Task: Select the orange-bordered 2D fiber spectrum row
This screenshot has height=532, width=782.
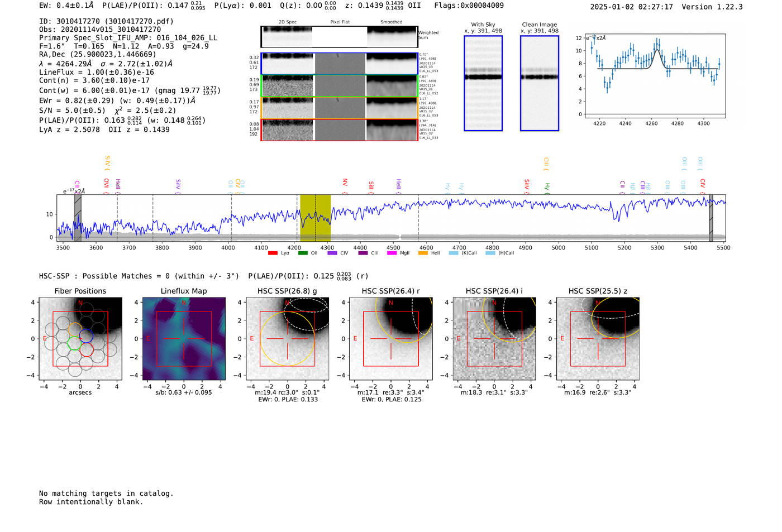Action: (x=339, y=108)
